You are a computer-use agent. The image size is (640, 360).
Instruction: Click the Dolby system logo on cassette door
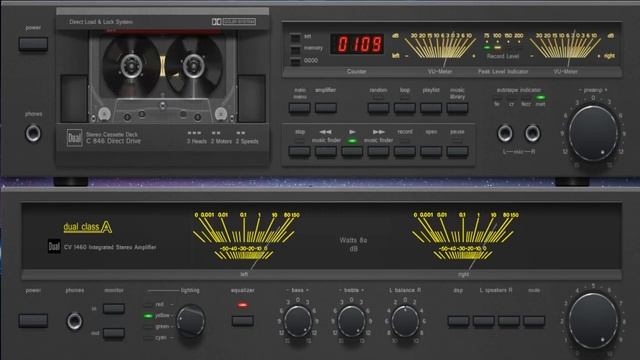(x=233, y=22)
